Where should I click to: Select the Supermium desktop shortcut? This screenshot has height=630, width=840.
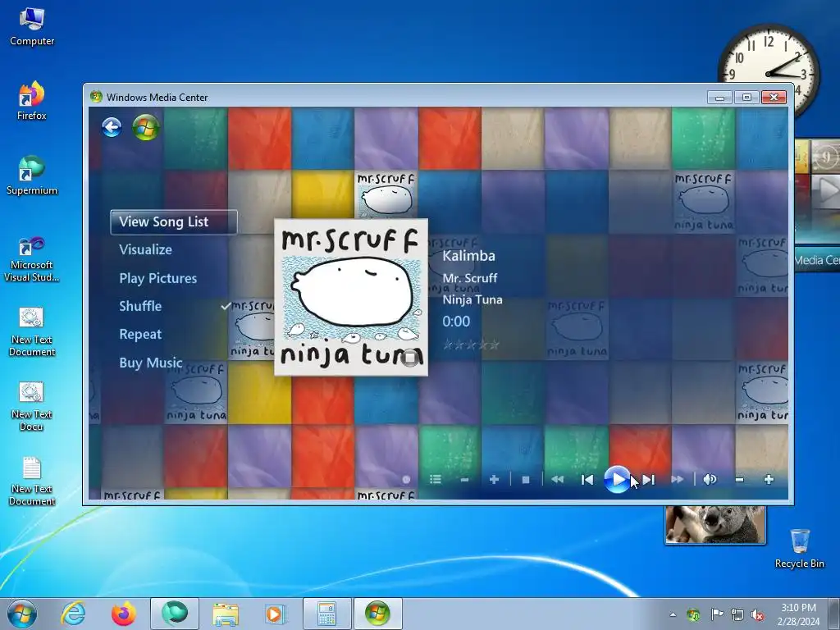pos(32,176)
